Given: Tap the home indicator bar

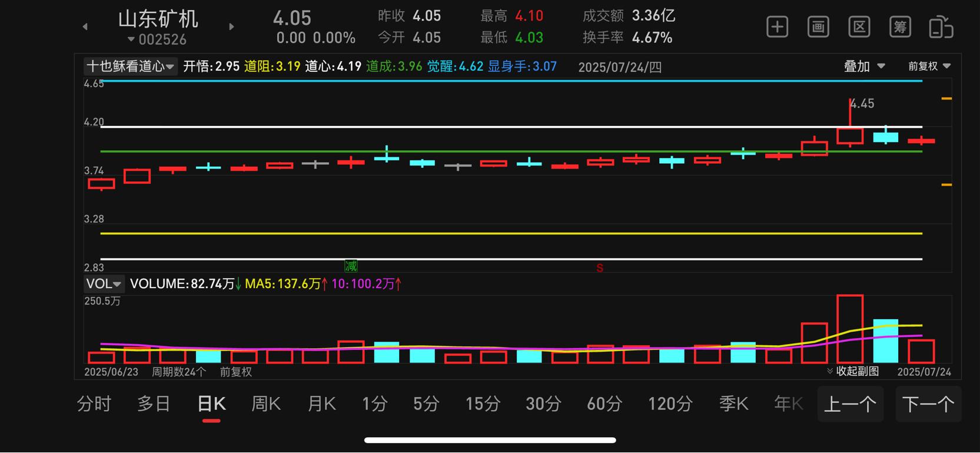Looking at the screenshot, I should point(490,440).
